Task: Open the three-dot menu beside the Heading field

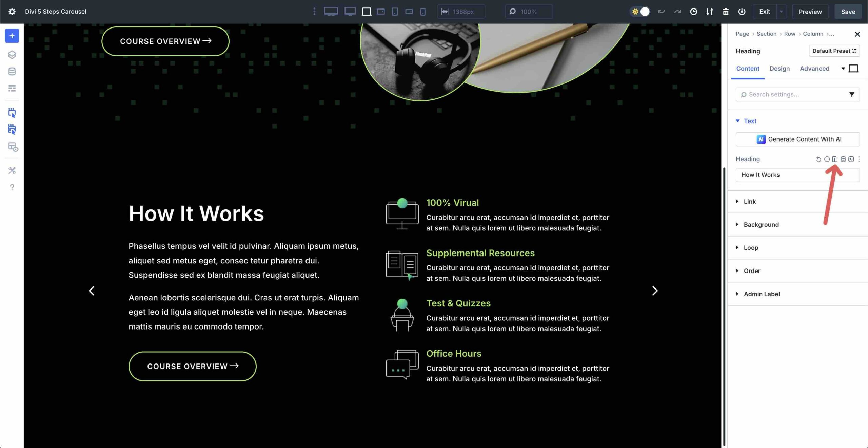Action: pos(859,159)
